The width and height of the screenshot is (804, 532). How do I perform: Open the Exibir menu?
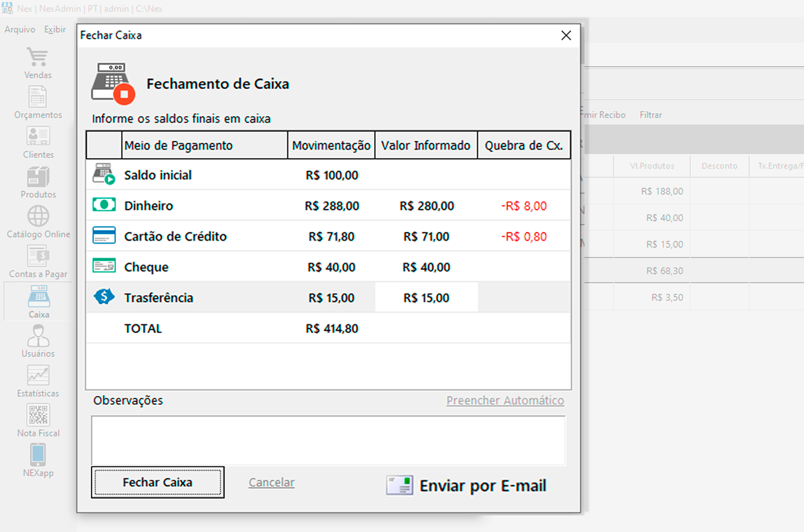[54, 29]
